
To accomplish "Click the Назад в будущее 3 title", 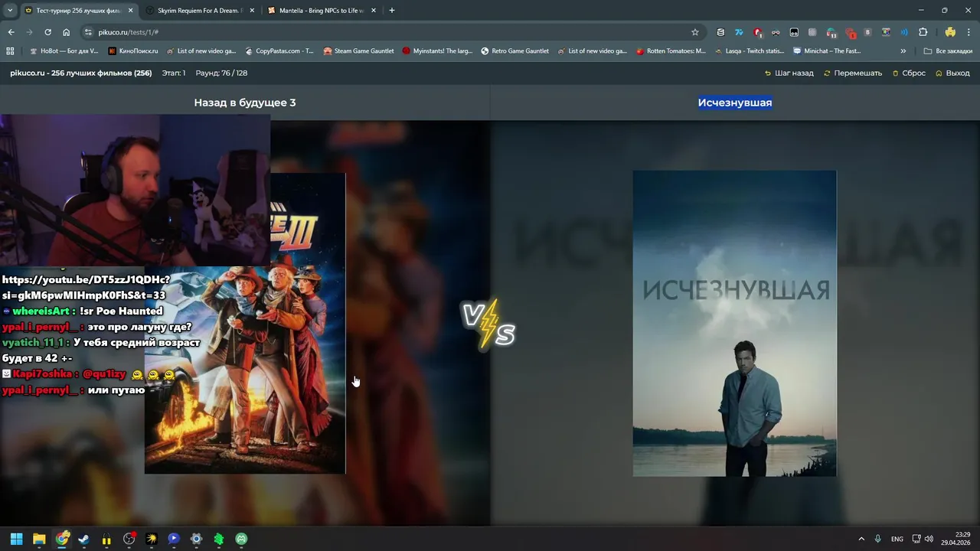I will pos(245,103).
